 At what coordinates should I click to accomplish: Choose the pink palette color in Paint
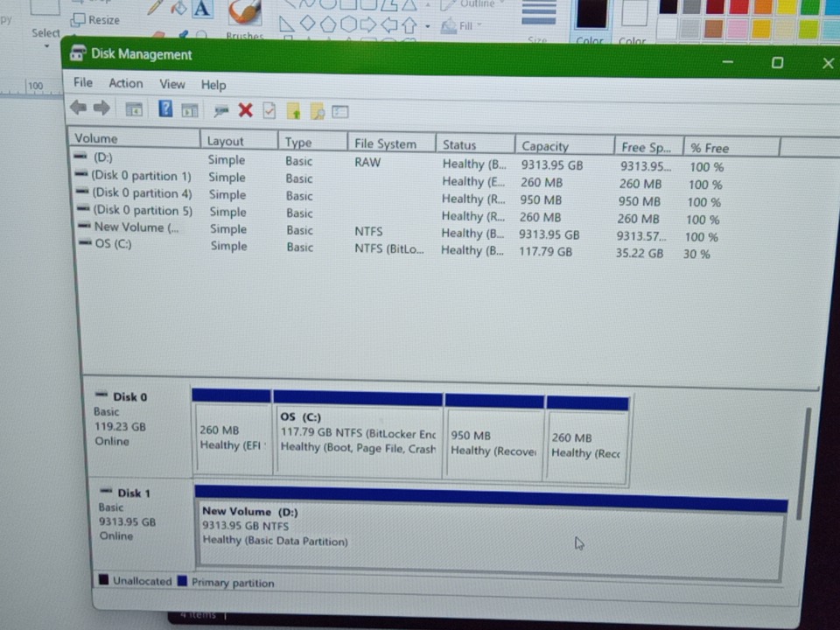click(738, 28)
